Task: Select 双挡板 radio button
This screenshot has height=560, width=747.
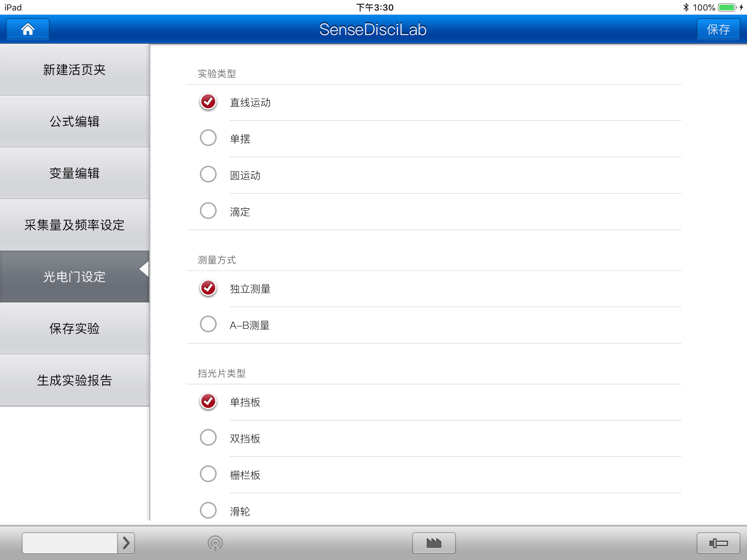Action: coord(208,438)
